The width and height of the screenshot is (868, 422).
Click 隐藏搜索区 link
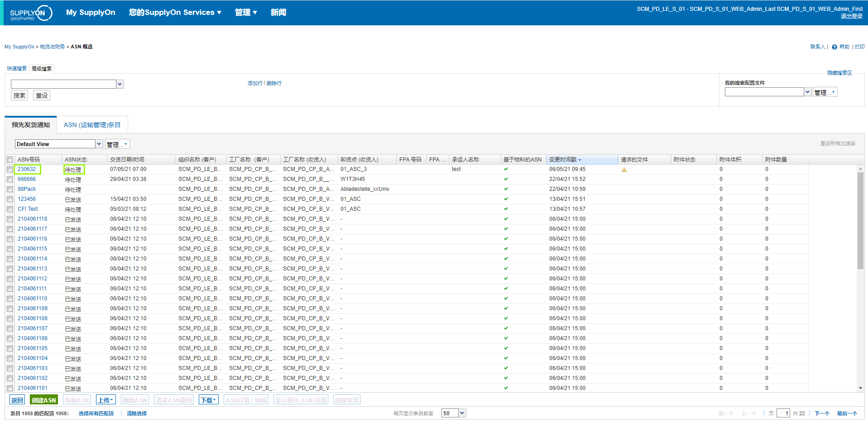[839, 73]
